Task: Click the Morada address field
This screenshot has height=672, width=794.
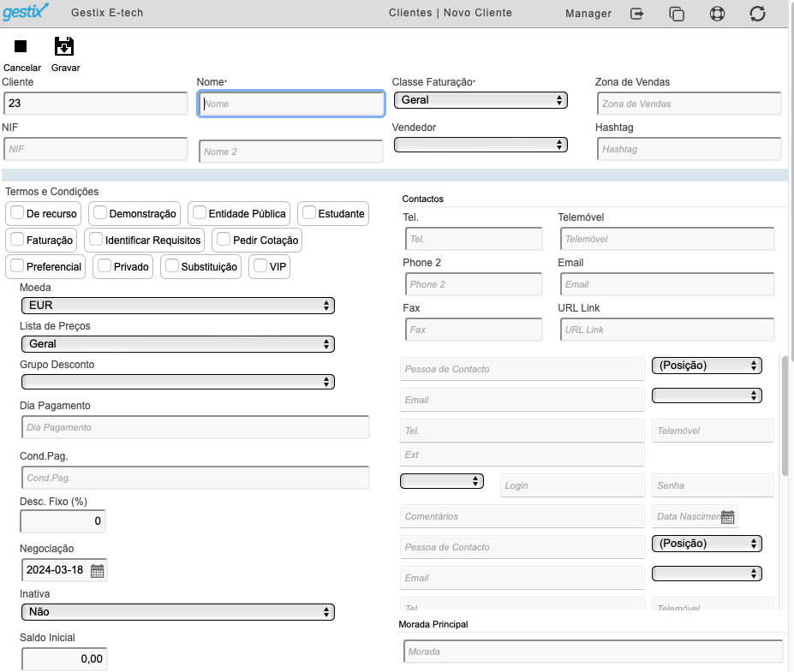Action: coord(594,651)
